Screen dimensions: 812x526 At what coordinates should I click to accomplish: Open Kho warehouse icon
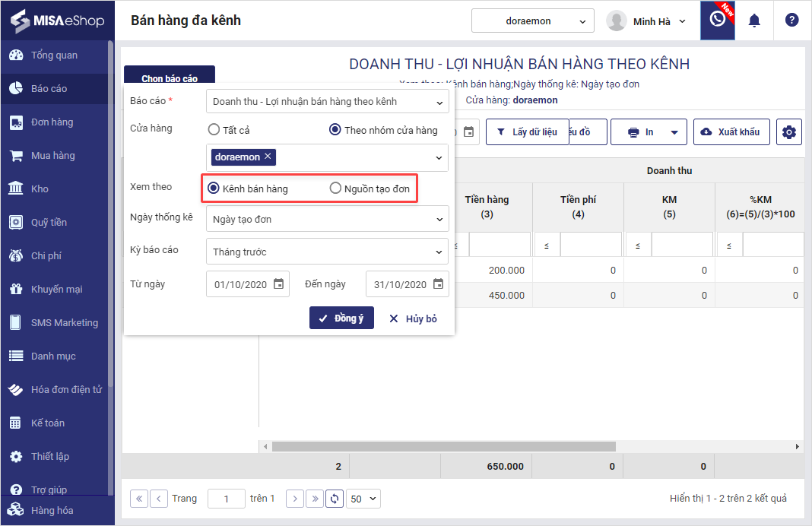16,189
